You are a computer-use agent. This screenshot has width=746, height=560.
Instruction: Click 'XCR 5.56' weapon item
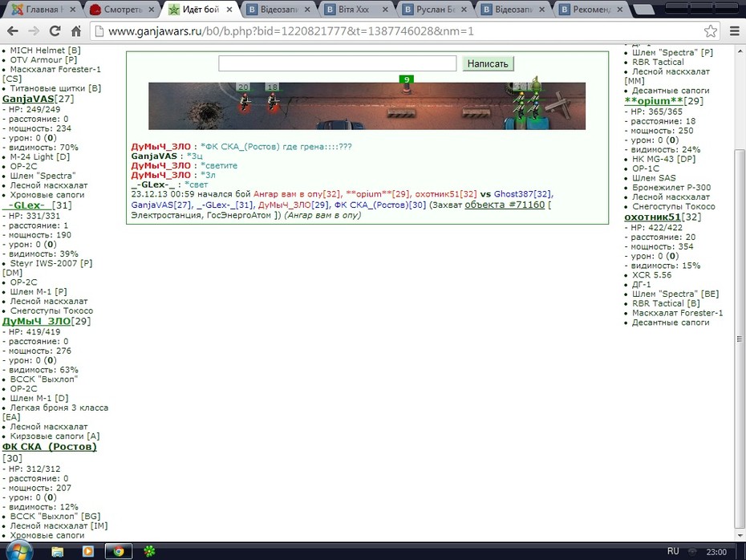651,275
